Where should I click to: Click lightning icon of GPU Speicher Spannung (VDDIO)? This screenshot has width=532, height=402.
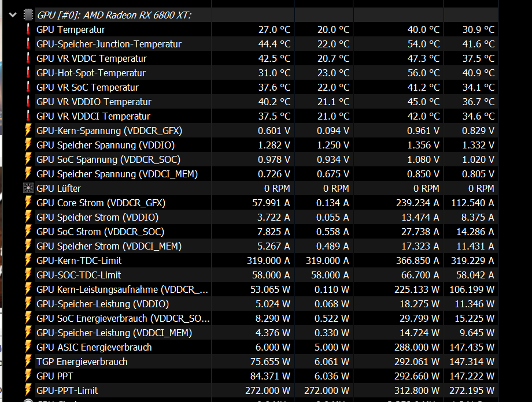(28, 145)
